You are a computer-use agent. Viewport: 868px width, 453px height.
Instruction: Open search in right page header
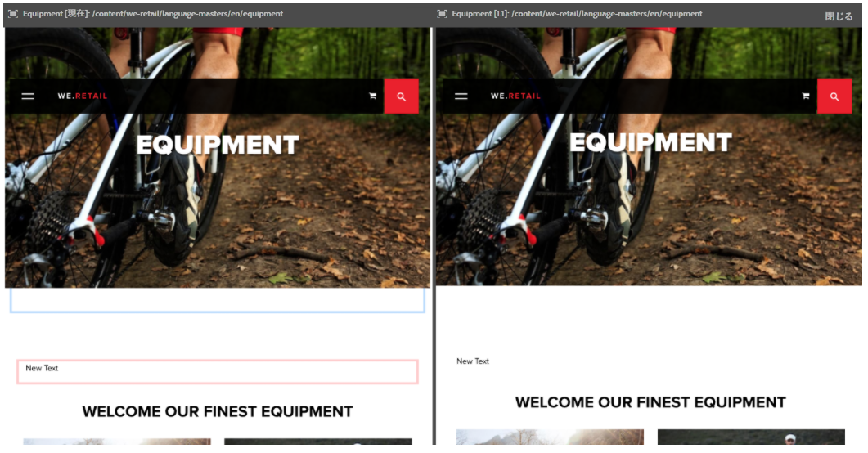(x=834, y=96)
